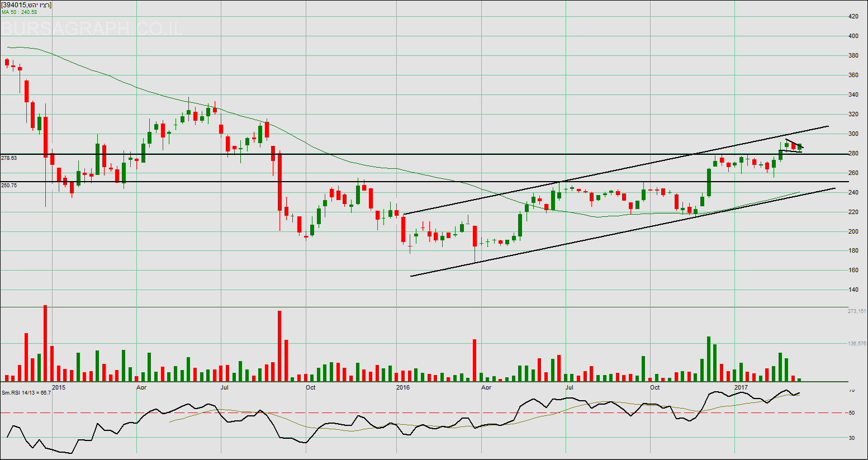
Task: Click the 273,151 volume axis label
Action: pyautogui.click(x=857, y=311)
